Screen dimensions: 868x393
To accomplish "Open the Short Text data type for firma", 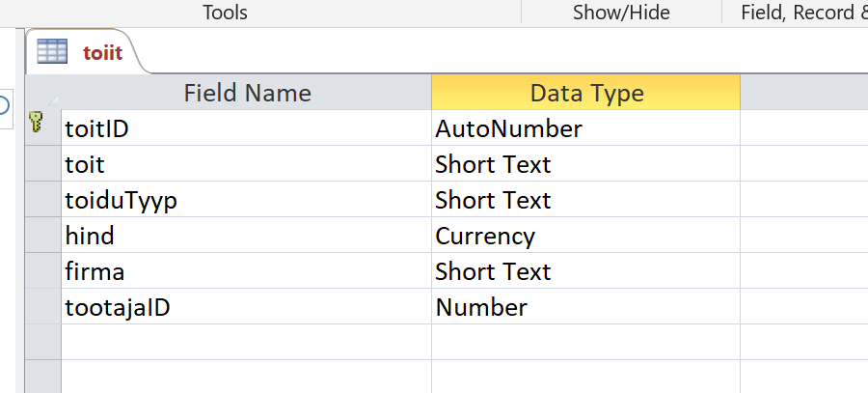I will click(585, 271).
